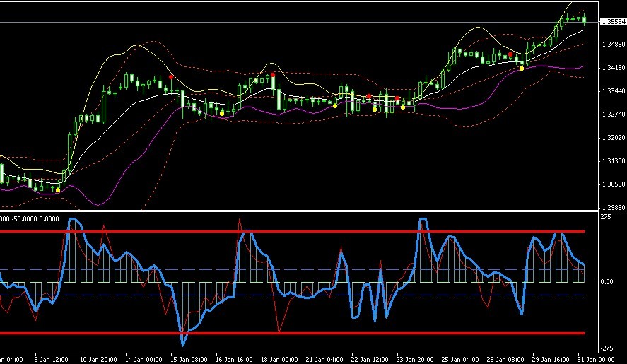Click the 1.30580 price axis label

pyautogui.click(x=614, y=184)
